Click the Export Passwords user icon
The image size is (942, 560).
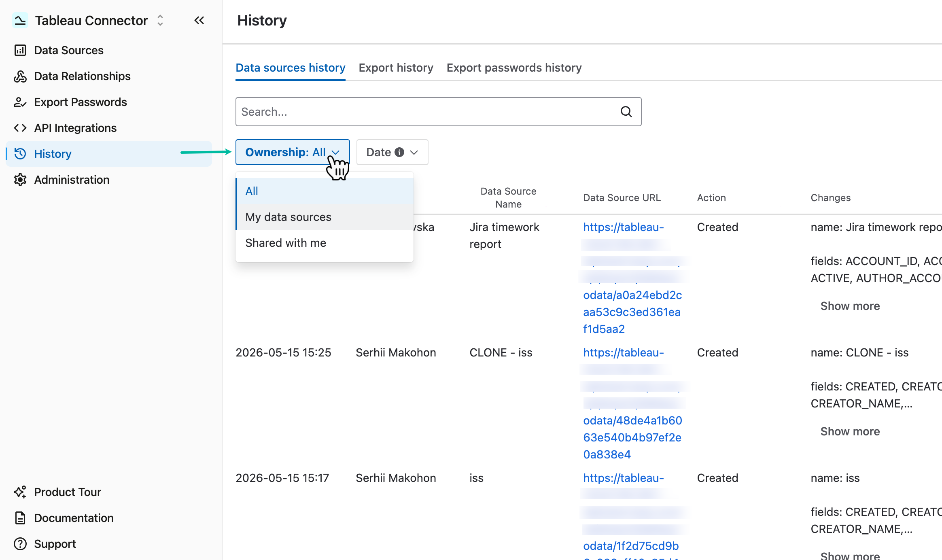(20, 102)
